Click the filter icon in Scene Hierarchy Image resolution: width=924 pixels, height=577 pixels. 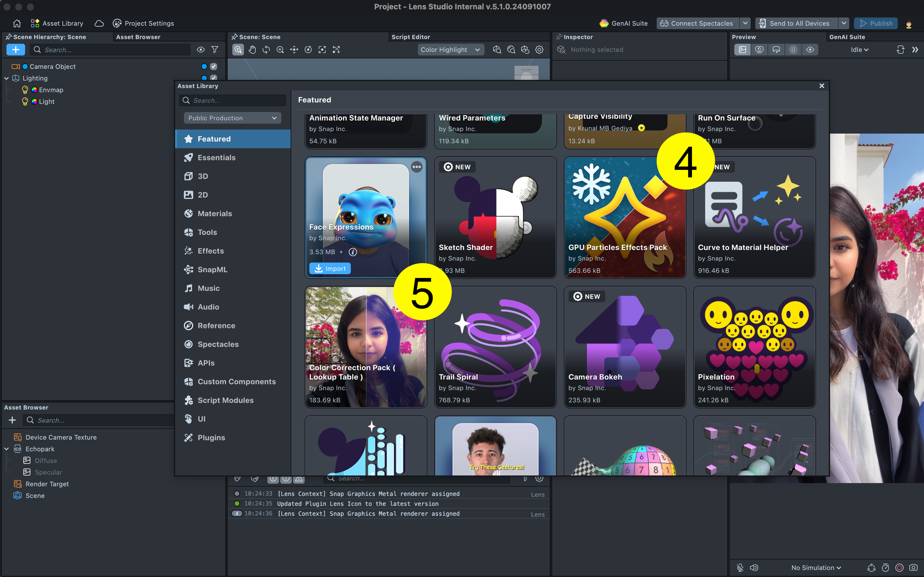pyautogui.click(x=215, y=50)
